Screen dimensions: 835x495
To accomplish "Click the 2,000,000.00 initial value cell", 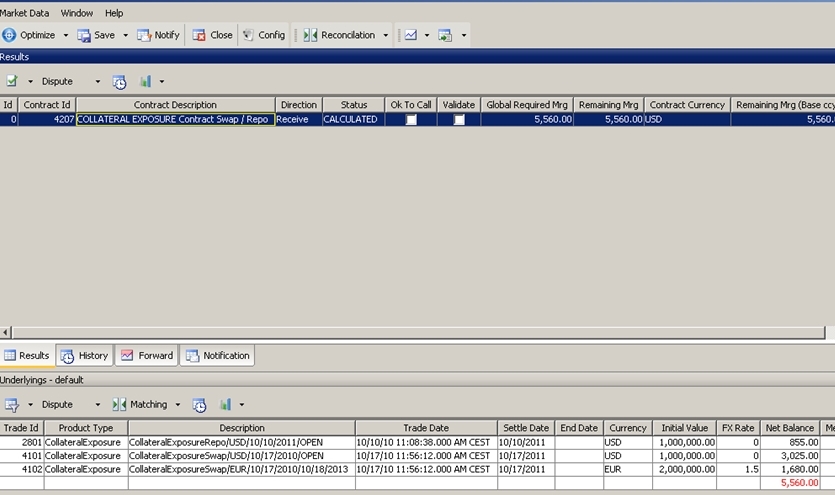I will [685, 469].
